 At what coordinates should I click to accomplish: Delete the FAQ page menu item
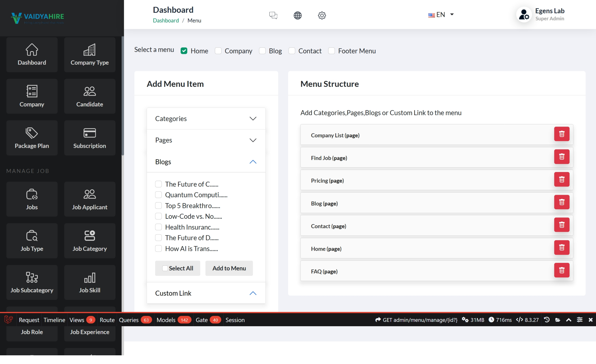pos(562,270)
